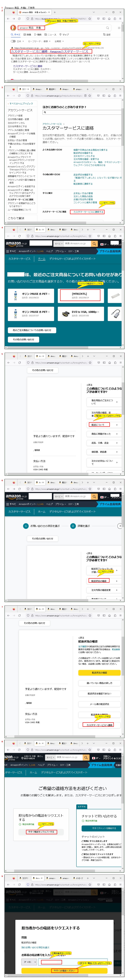Screen dimensions: 125x980
Task: Click the すべて hamburger icon on the recent-orders page
Action: (x=11, y=251)
